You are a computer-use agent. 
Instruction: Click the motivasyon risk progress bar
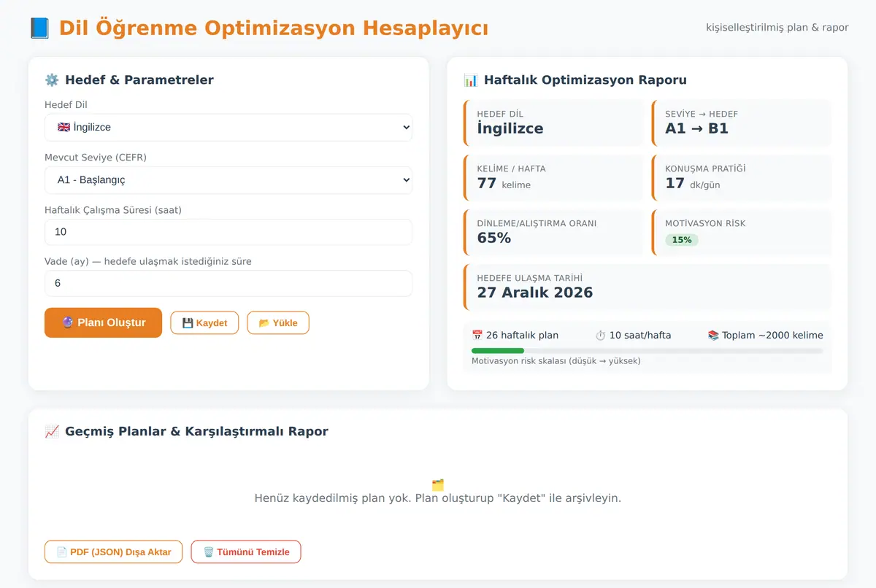tap(648, 351)
